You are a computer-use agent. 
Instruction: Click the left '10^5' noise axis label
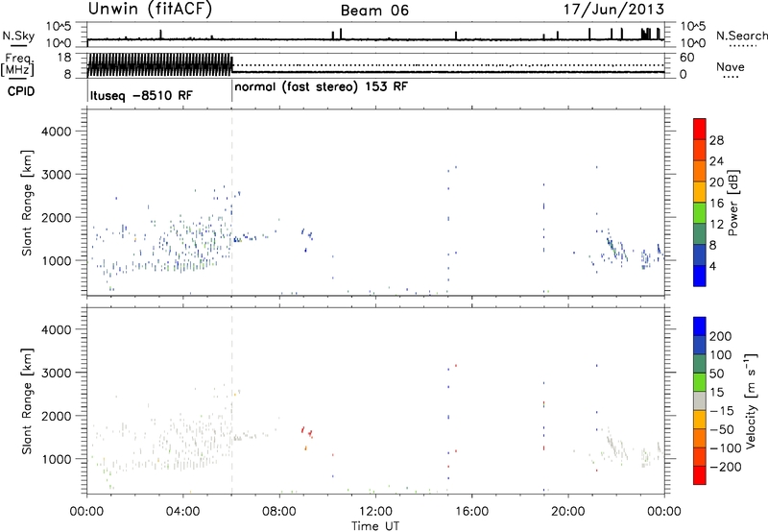[x=59, y=27]
